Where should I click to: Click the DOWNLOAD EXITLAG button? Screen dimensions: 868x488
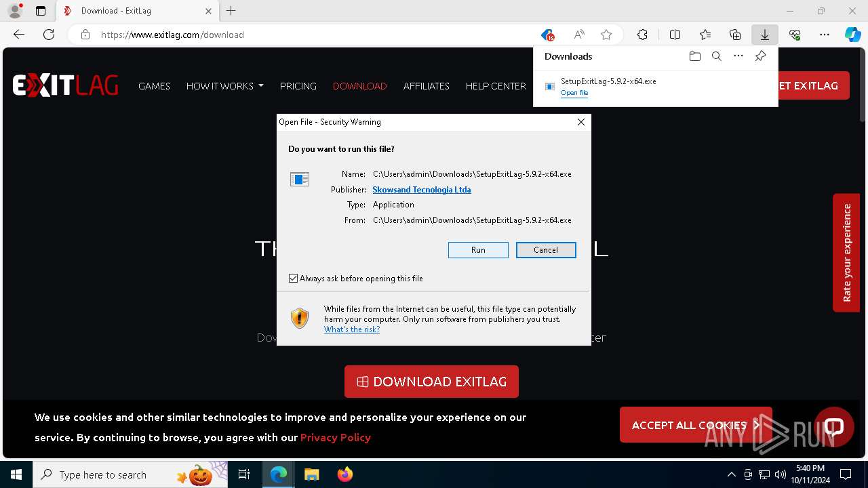431,382
